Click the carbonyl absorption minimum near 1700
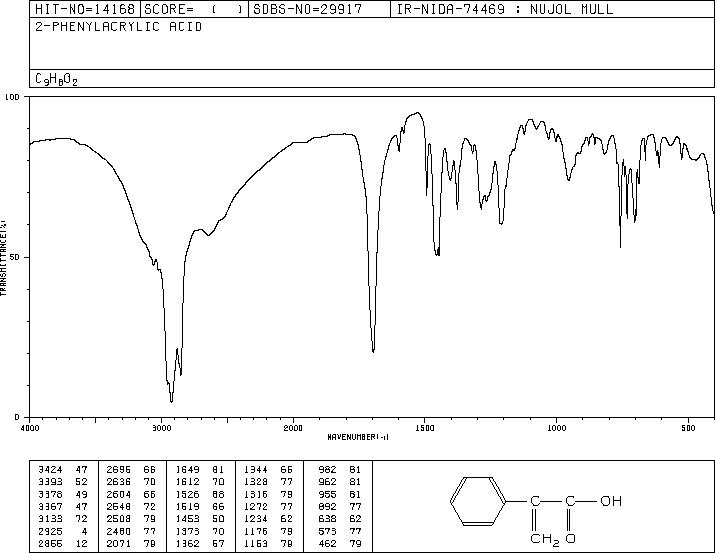This screenshot has height=553, width=715. 373,351
